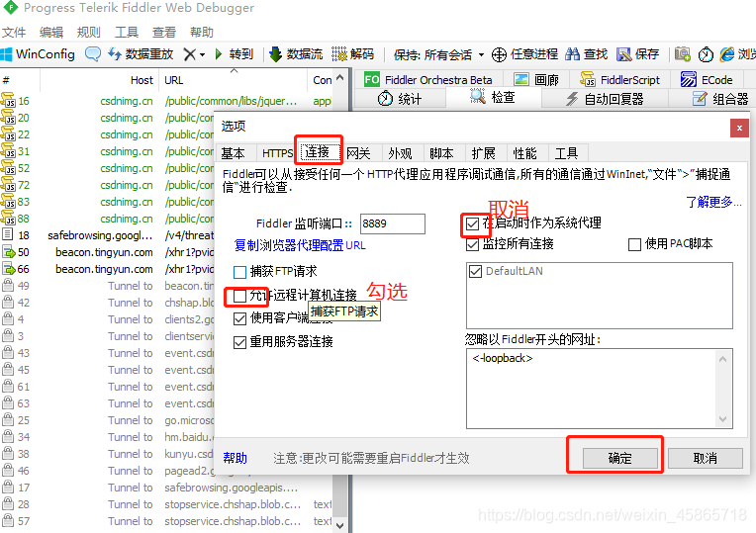Switch to the 网关 options tab
756x533 pixels.
[359, 153]
